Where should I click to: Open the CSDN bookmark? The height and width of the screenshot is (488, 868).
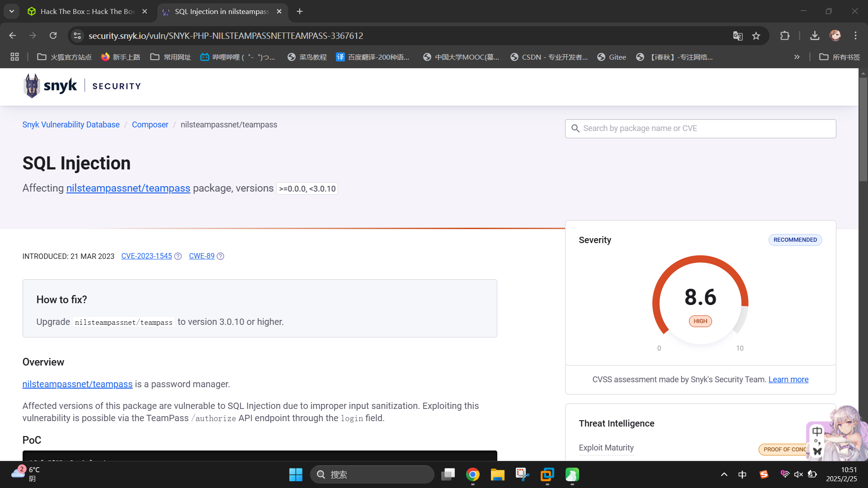[x=549, y=57]
